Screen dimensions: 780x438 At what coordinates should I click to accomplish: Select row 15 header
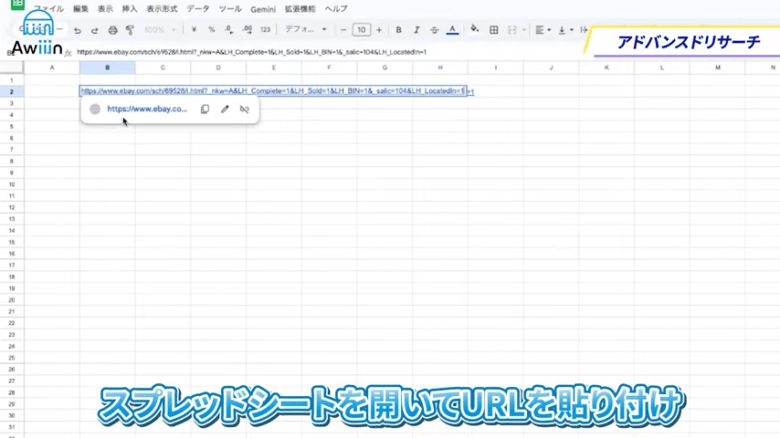tap(11, 242)
